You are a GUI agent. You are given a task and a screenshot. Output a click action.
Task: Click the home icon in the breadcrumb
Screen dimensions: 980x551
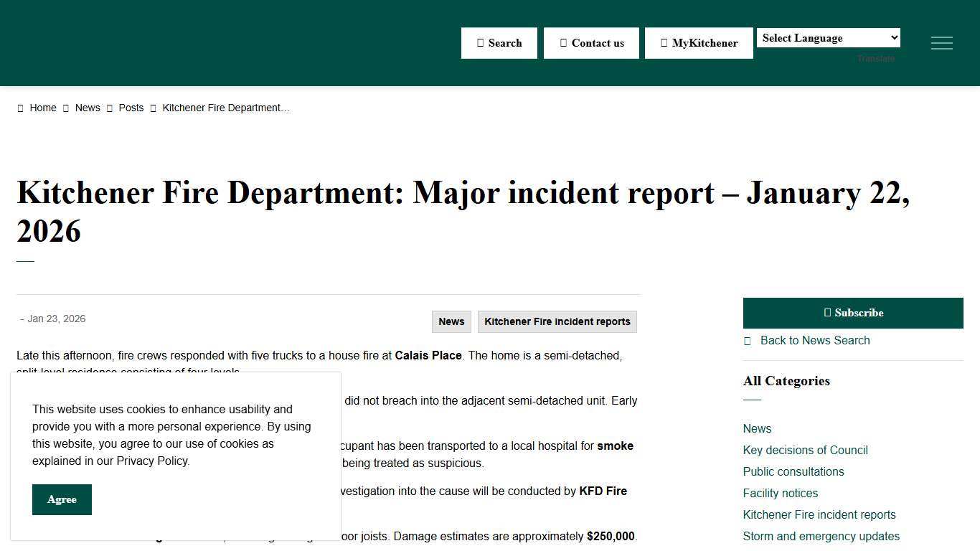(21, 108)
